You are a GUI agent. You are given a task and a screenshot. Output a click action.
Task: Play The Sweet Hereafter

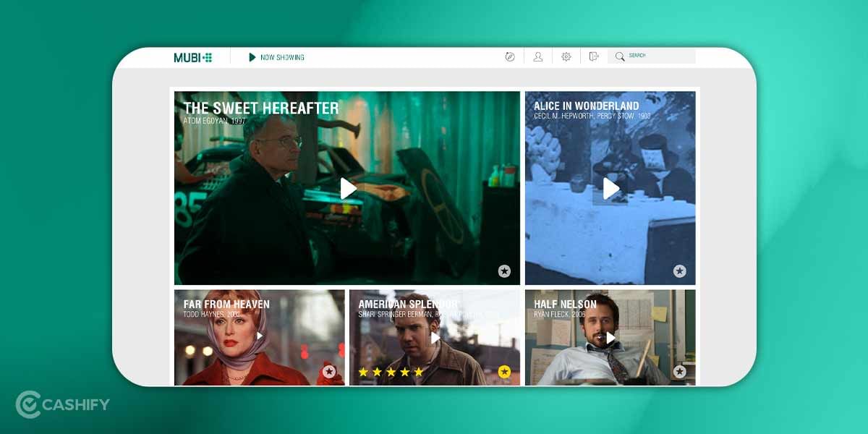click(x=349, y=189)
